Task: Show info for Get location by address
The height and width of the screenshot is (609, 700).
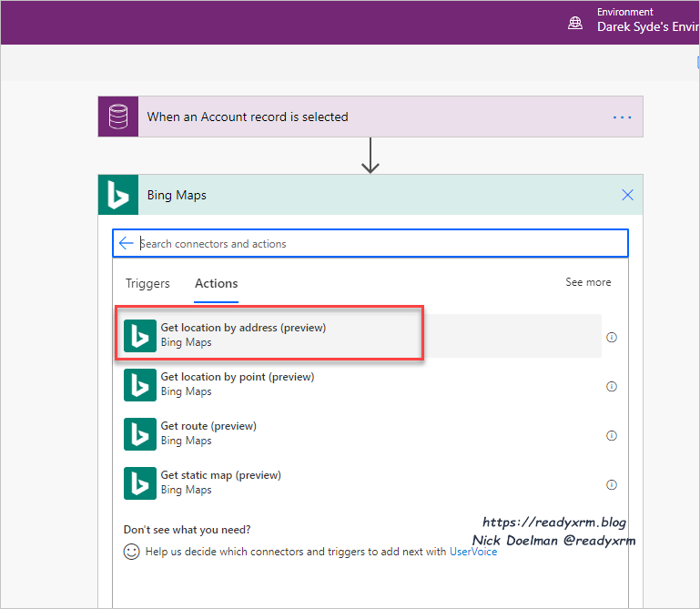Action: pos(612,337)
